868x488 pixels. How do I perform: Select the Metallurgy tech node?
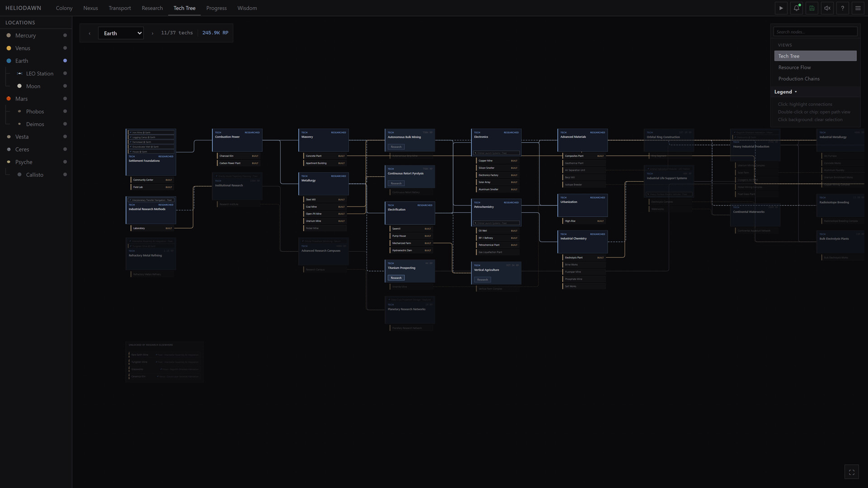tap(323, 184)
